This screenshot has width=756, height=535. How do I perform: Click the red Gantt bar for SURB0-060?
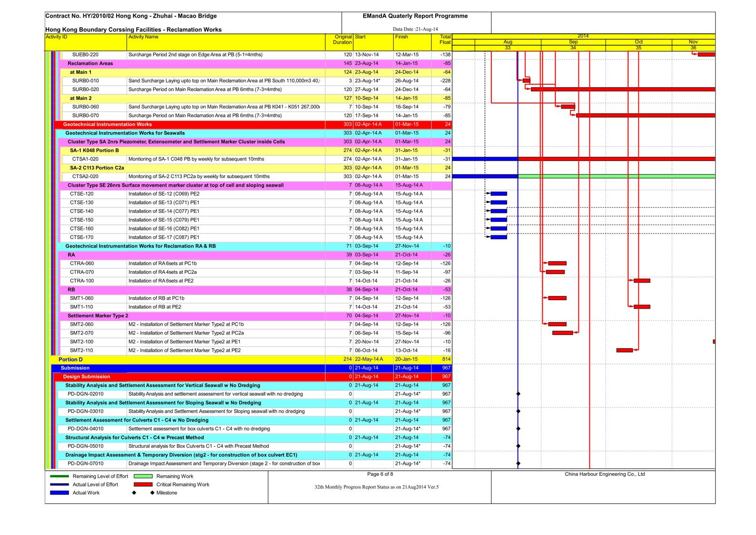(x=567, y=107)
